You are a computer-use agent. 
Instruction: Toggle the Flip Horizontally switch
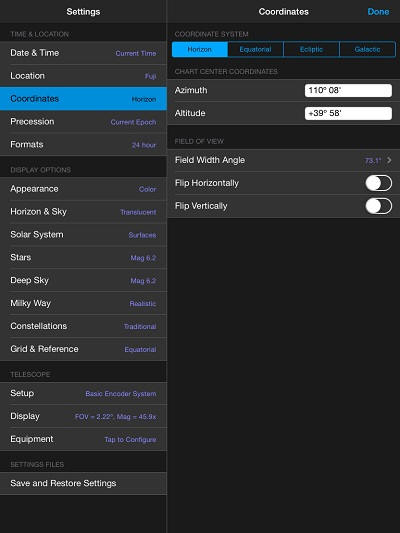(x=378, y=183)
